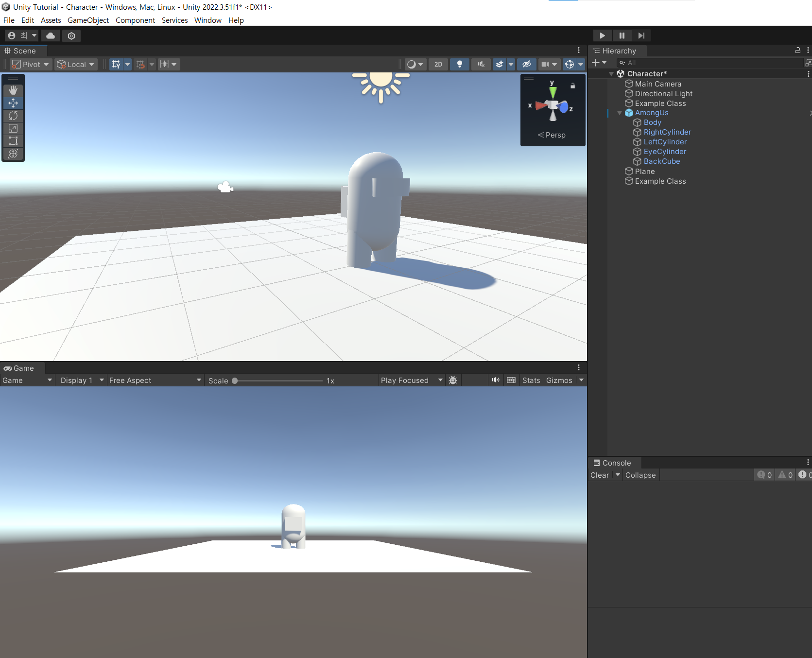Select Main Camera in Hierarchy
Image resolution: width=812 pixels, height=658 pixels.
click(658, 84)
